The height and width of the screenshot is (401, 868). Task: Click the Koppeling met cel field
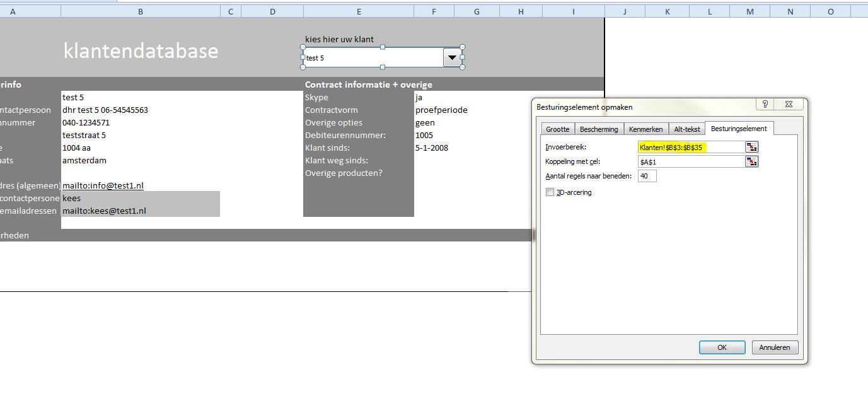click(x=690, y=162)
